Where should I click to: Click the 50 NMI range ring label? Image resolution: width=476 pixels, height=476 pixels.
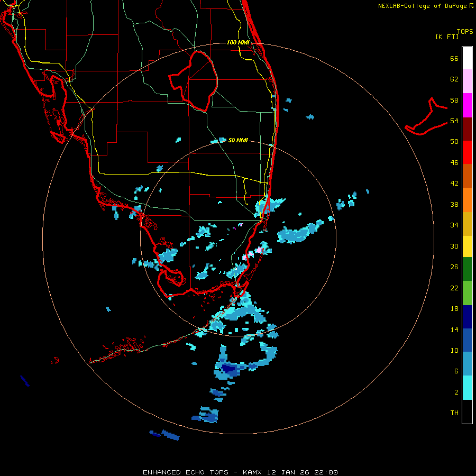[238, 140]
